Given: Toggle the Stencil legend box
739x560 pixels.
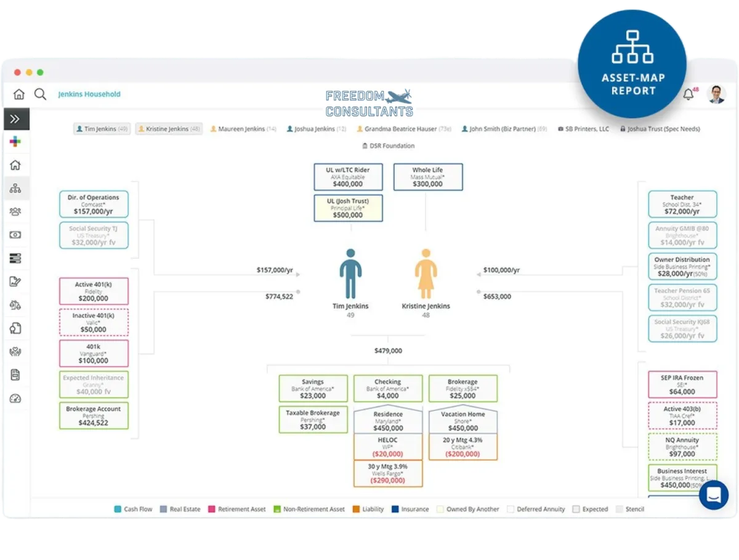Looking at the screenshot, I should click(618, 509).
